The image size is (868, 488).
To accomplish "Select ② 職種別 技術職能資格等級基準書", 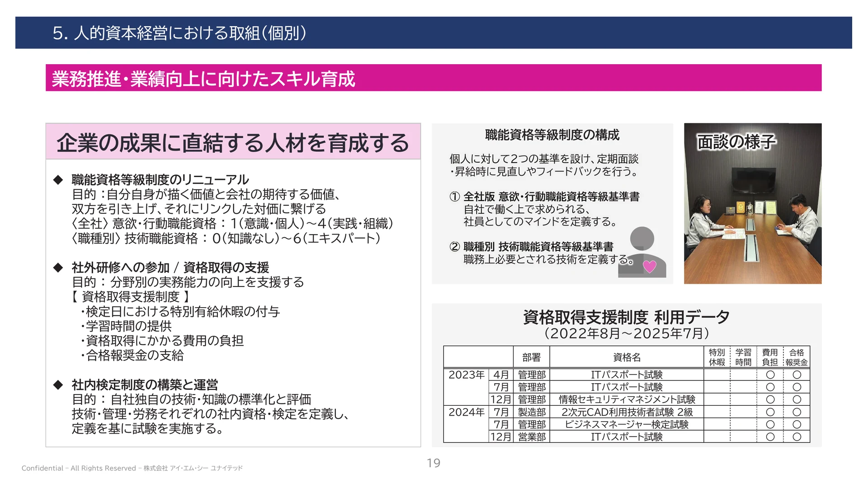I will click(x=531, y=247).
